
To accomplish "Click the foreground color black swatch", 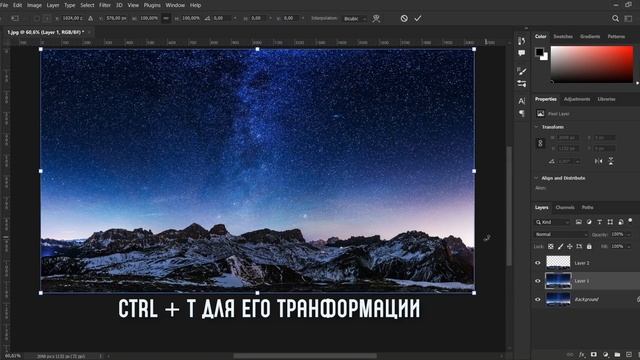I will (540, 52).
